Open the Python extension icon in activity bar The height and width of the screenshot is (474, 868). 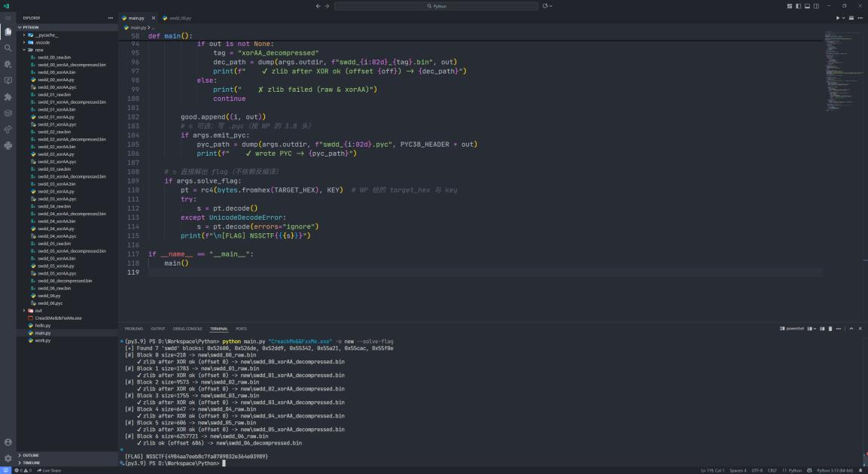pos(8,145)
